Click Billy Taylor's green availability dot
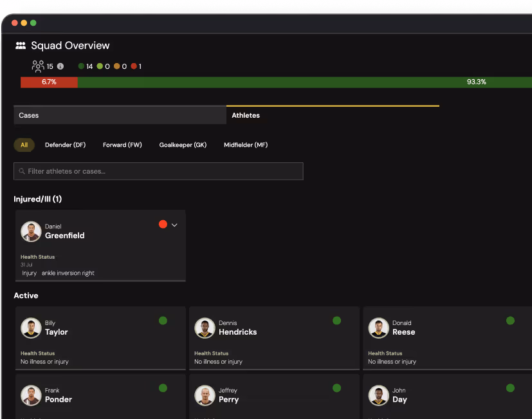The height and width of the screenshot is (419, 532). coord(163,321)
